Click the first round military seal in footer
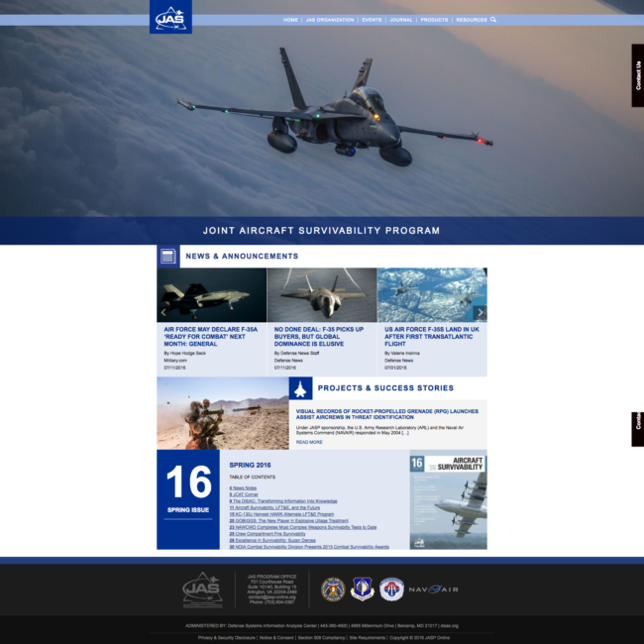644x644 pixels. pos(333,590)
